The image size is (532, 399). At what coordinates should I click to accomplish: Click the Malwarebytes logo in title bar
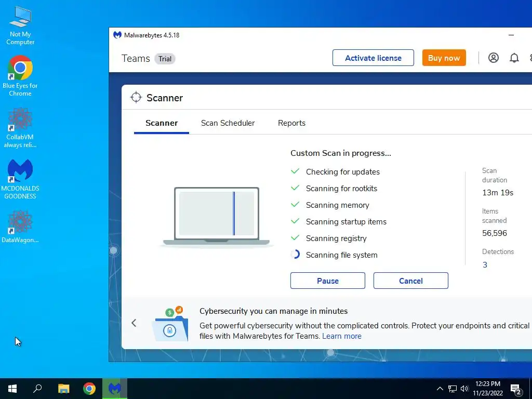pyautogui.click(x=117, y=35)
